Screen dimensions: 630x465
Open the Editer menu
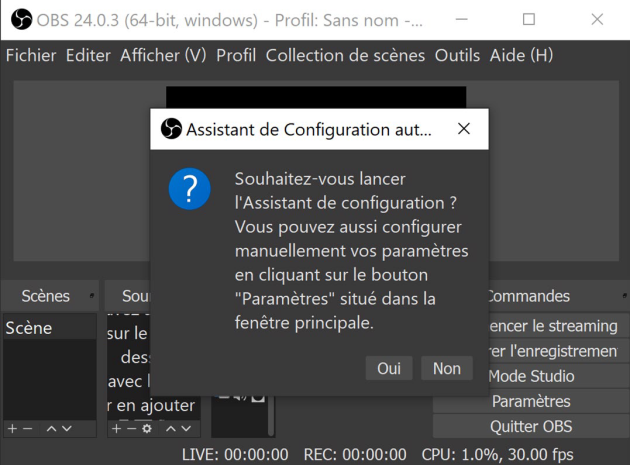[88, 55]
